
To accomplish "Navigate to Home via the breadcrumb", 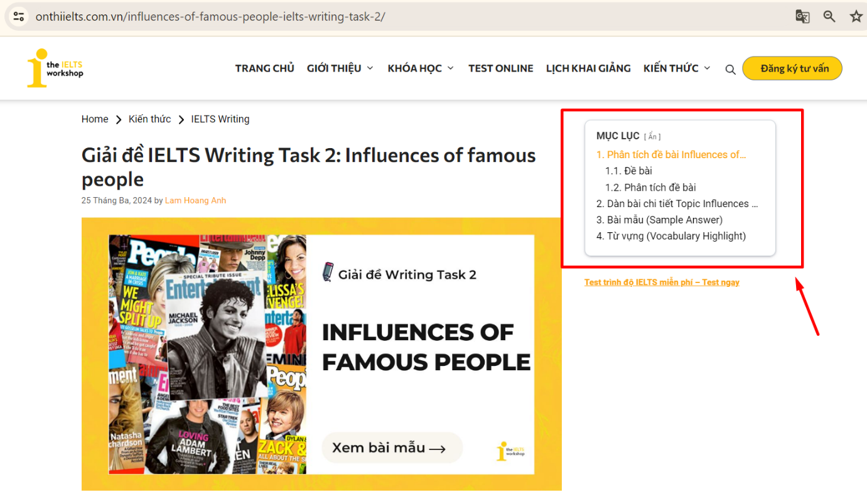I will pos(95,119).
